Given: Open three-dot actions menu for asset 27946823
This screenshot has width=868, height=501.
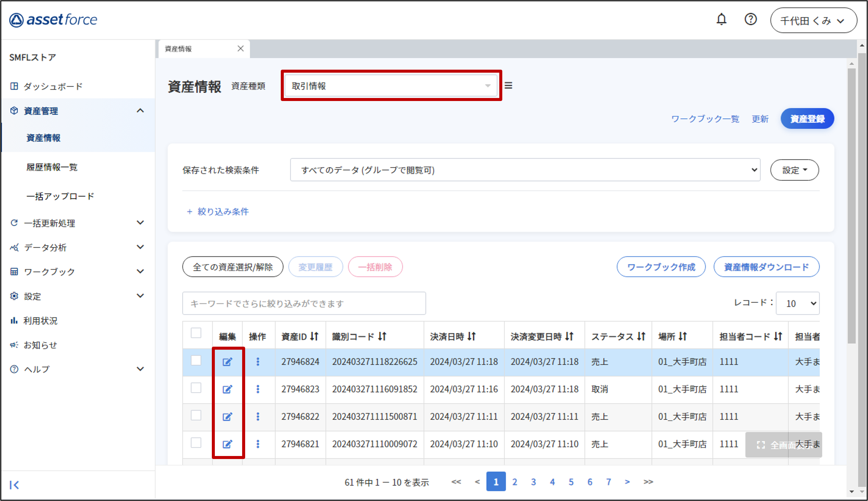Looking at the screenshot, I should (258, 389).
